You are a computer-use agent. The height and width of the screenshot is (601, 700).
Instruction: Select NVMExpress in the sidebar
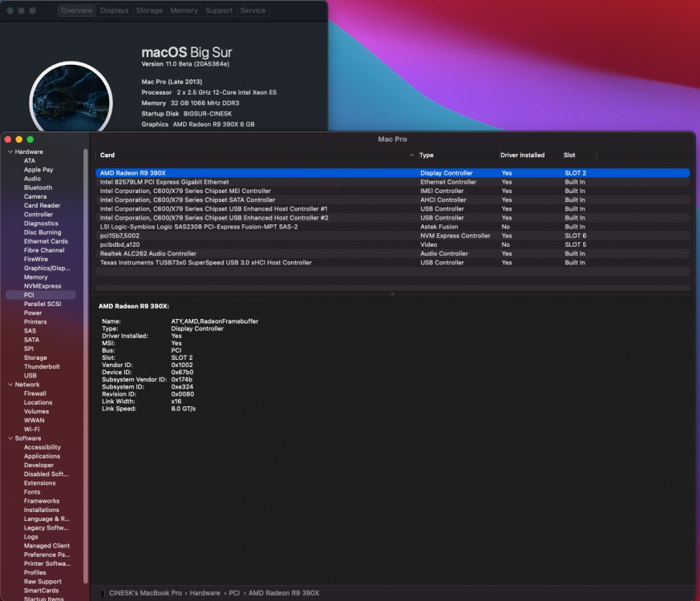tap(42, 286)
